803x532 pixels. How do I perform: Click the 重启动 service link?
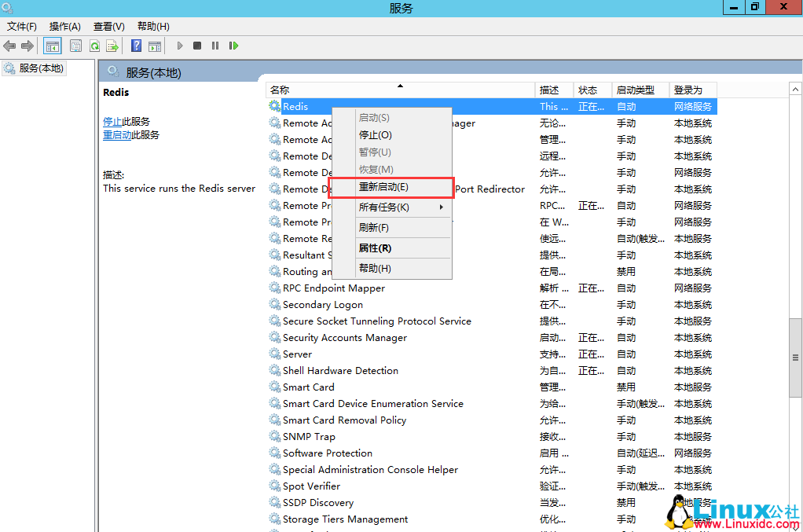(x=116, y=135)
